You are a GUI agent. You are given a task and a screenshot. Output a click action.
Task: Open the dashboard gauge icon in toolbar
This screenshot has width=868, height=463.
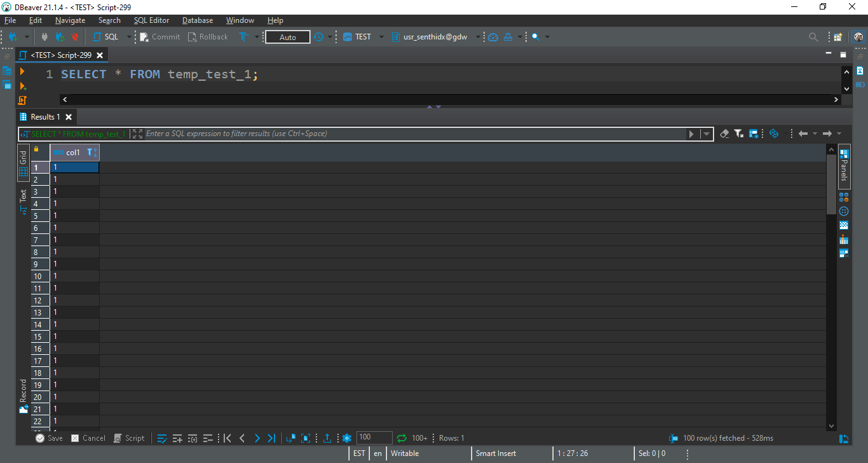(x=493, y=37)
